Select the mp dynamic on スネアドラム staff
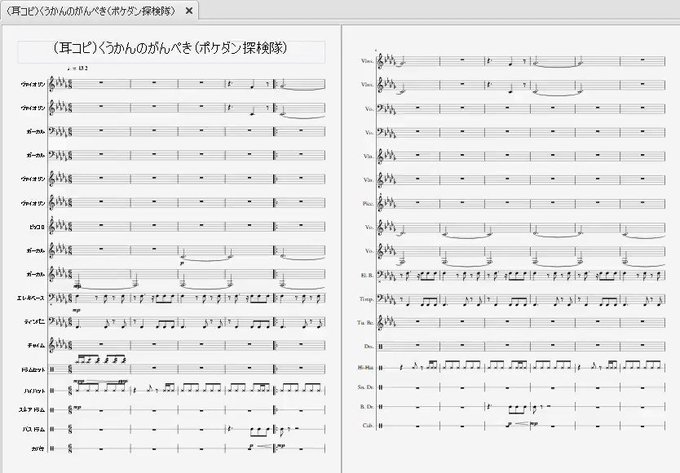Viewport: 680px width, 473px height. (x=77, y=408)
